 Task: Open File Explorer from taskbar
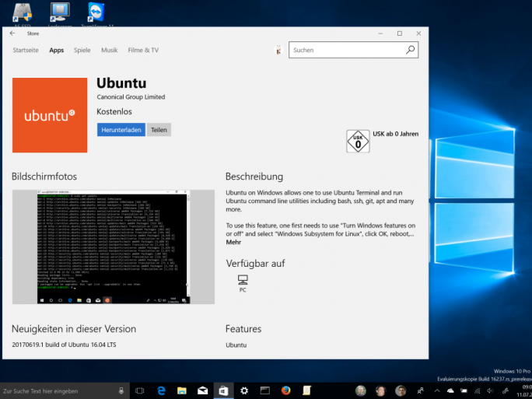[x=182, y=391]
